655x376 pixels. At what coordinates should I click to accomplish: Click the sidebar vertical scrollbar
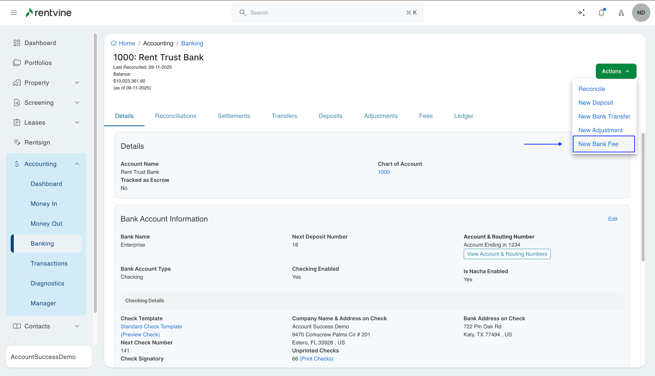point(95,173)
